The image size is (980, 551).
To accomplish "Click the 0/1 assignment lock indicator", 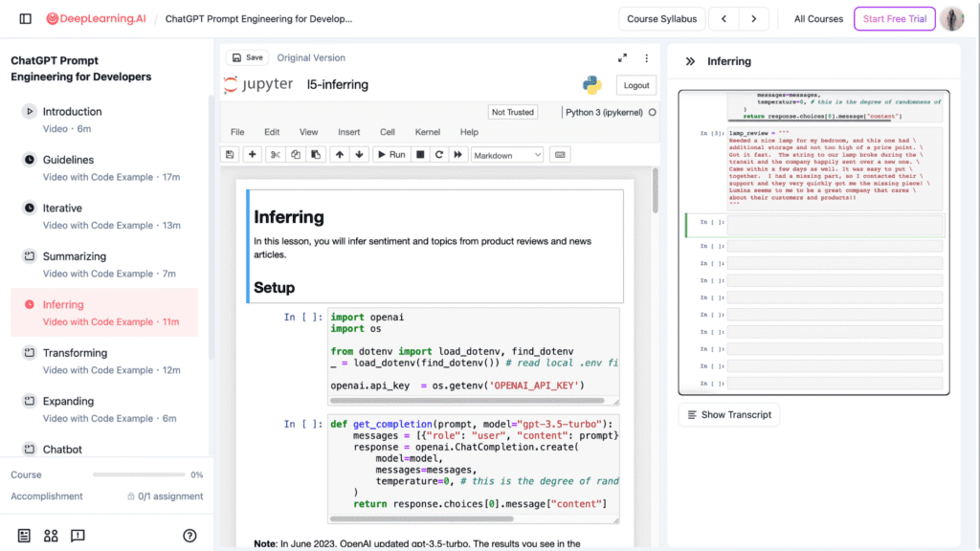I will tap(165, 496).
